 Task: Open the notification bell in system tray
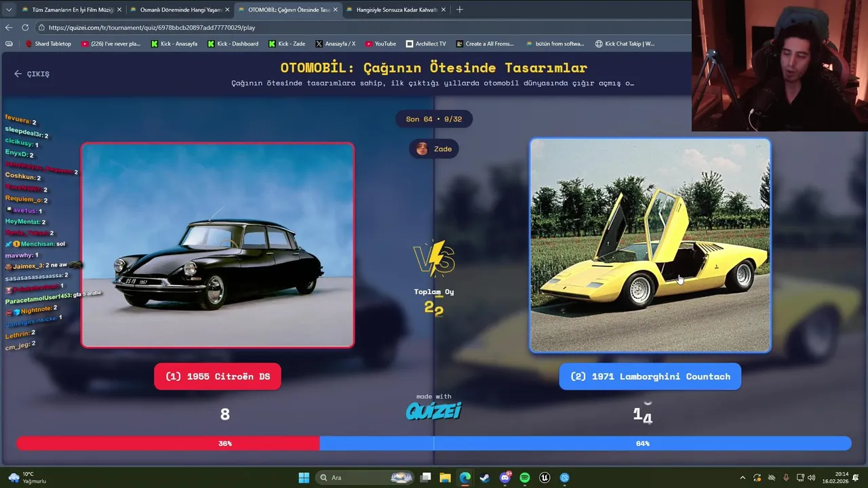856,478
